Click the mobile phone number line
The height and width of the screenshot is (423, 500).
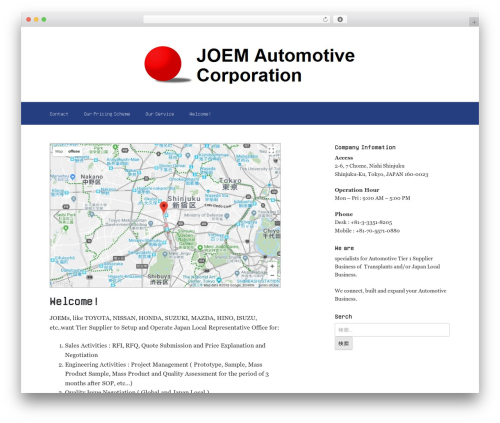(367, 231)
